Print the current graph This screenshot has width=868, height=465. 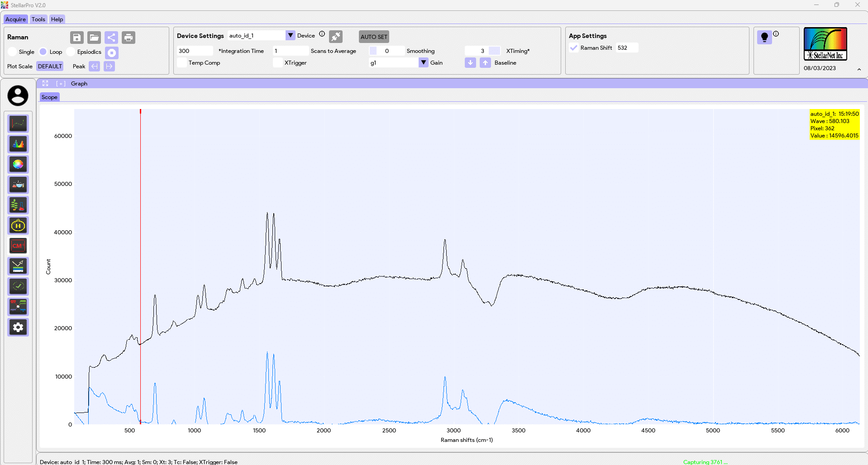[x=129, y=38]
